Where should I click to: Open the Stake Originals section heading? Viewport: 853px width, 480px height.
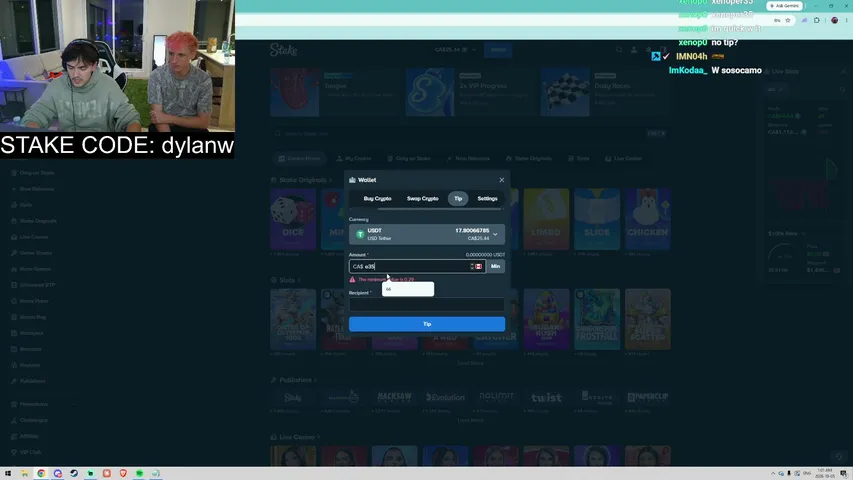pos(302,180)
